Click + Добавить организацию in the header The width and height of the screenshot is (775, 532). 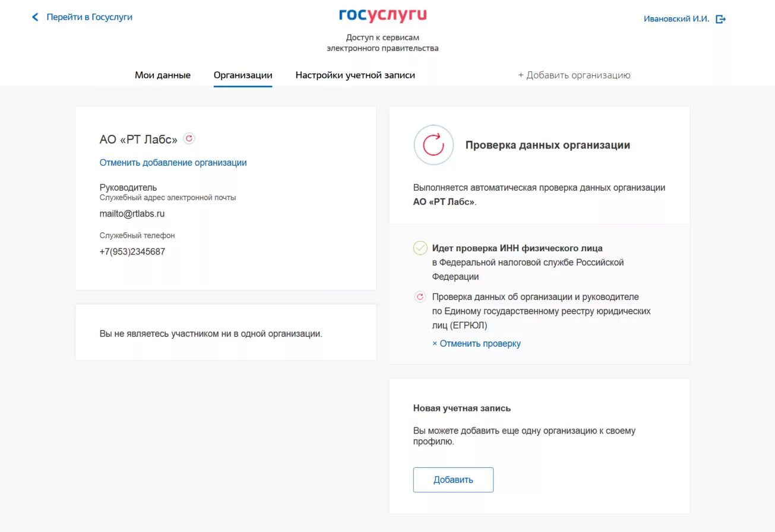(x=574, y=75)
